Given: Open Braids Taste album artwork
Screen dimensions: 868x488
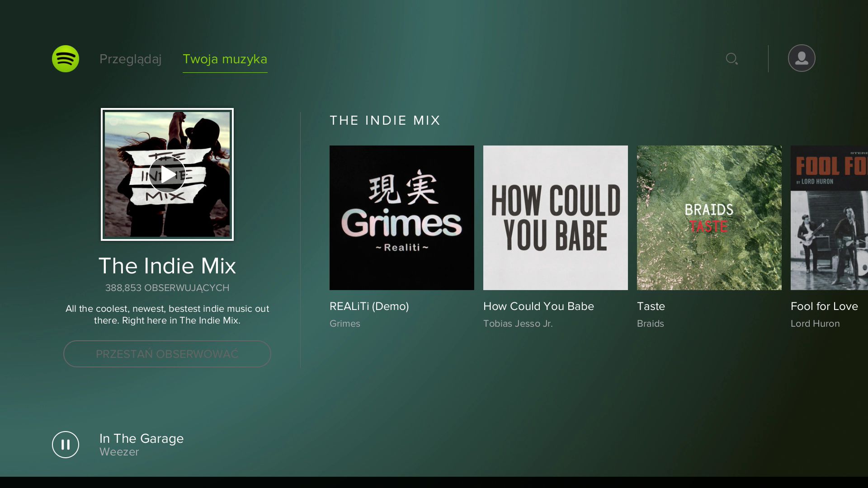Looking at the screenshot, I should [x=709, y=217].
